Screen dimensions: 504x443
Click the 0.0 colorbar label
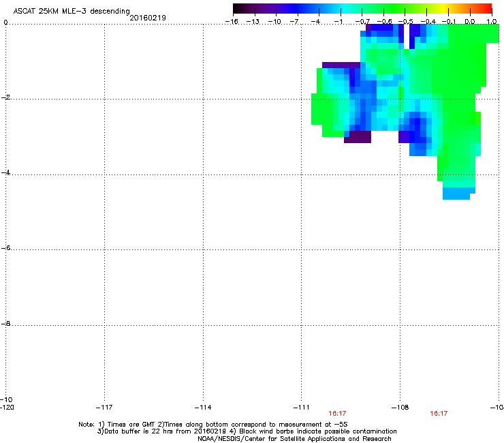click(470, 22)
